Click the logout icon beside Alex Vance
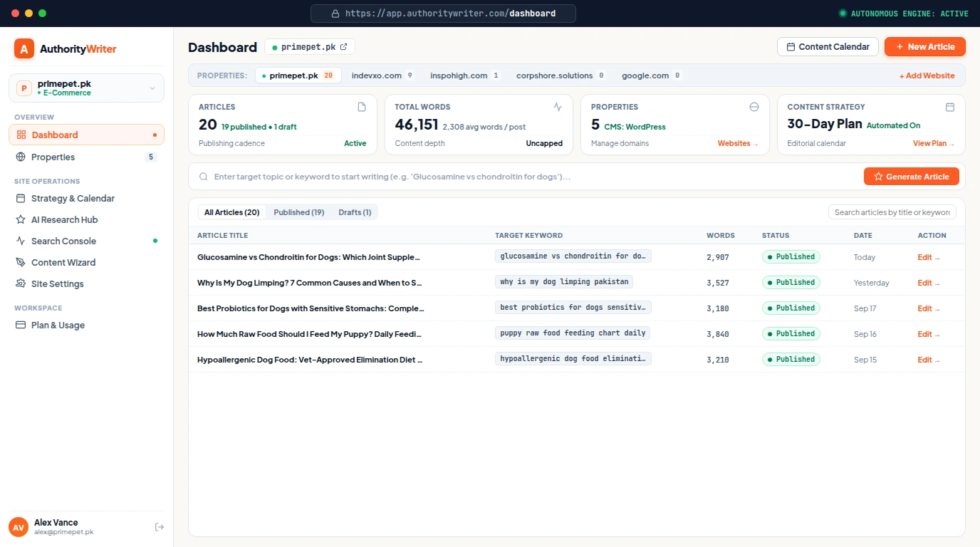 pos(160,527)
